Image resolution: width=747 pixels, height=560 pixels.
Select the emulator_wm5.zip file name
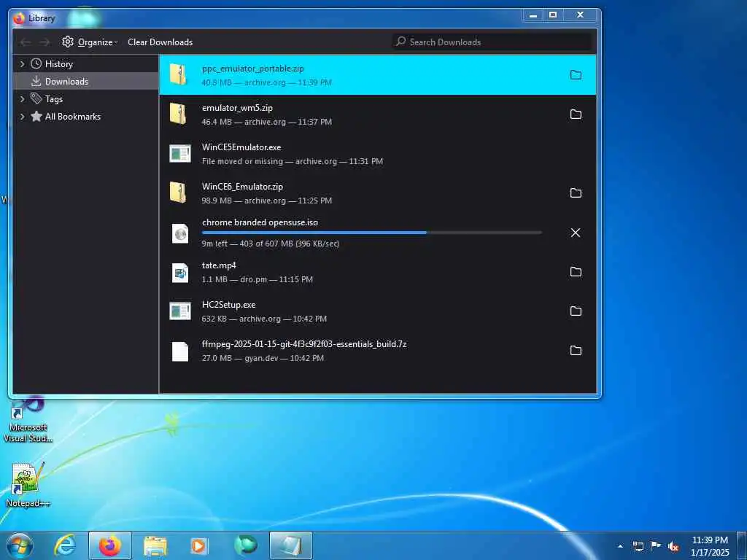pyautogui.click(x=237, y=108)
